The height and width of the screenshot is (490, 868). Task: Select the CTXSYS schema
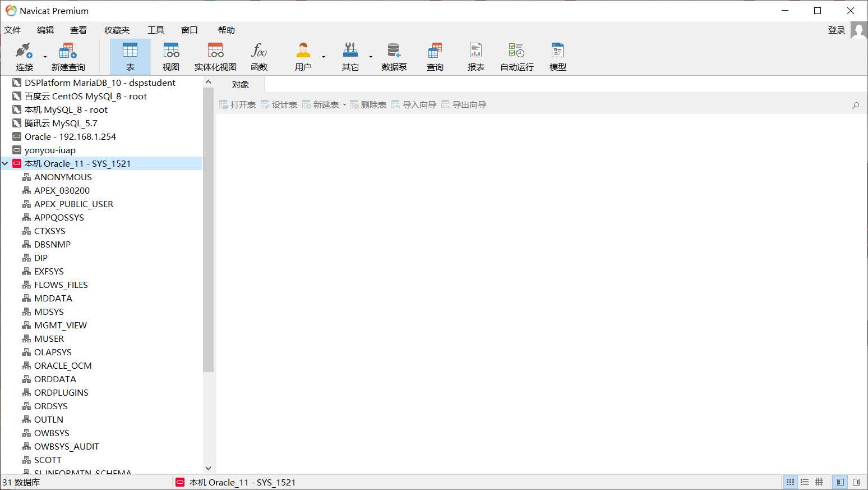[x=49, y=231]
